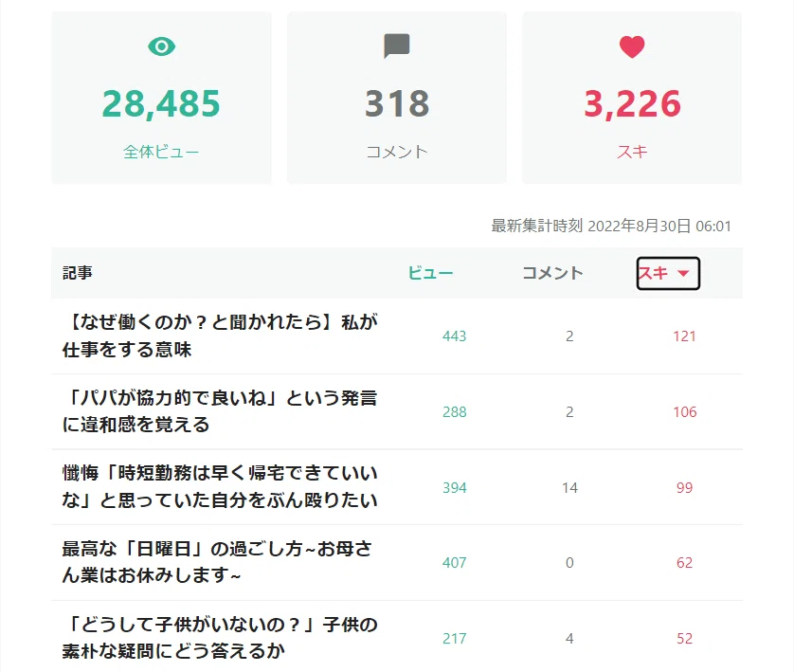Open article 「パパが協力的で良いね」
Screen dimensions: 794x672
[220, 411]
